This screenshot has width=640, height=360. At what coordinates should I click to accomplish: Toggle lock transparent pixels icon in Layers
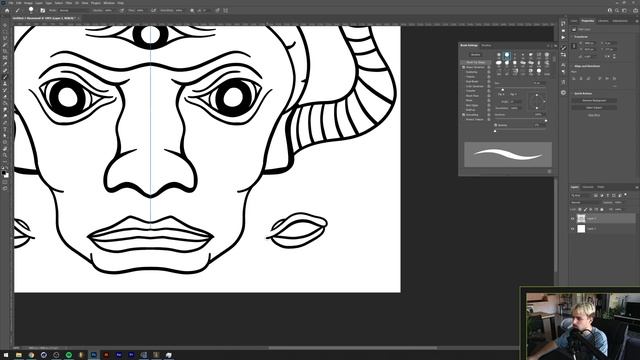[580, 209]
